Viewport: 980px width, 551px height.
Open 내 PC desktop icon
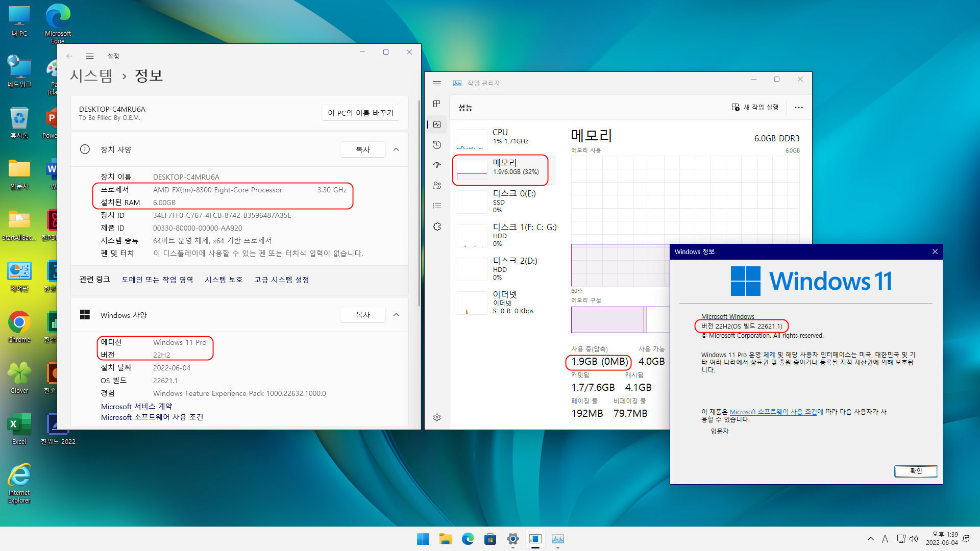19,21
